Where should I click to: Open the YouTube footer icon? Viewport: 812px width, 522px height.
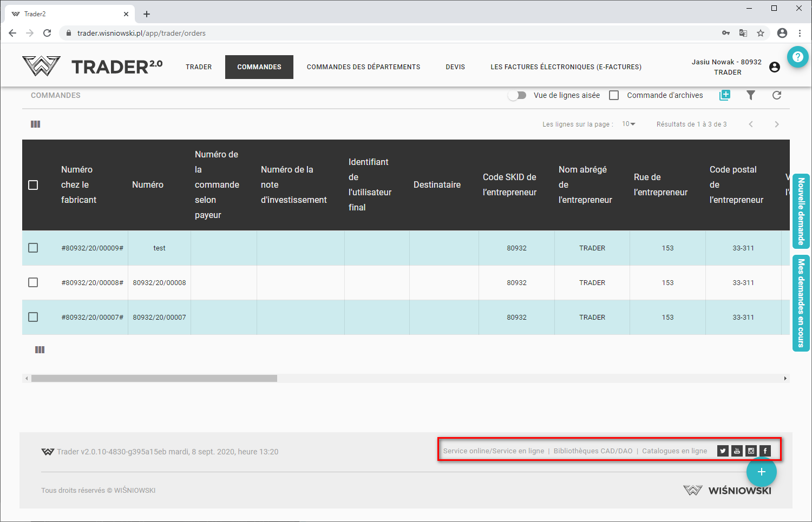[737, 451]
